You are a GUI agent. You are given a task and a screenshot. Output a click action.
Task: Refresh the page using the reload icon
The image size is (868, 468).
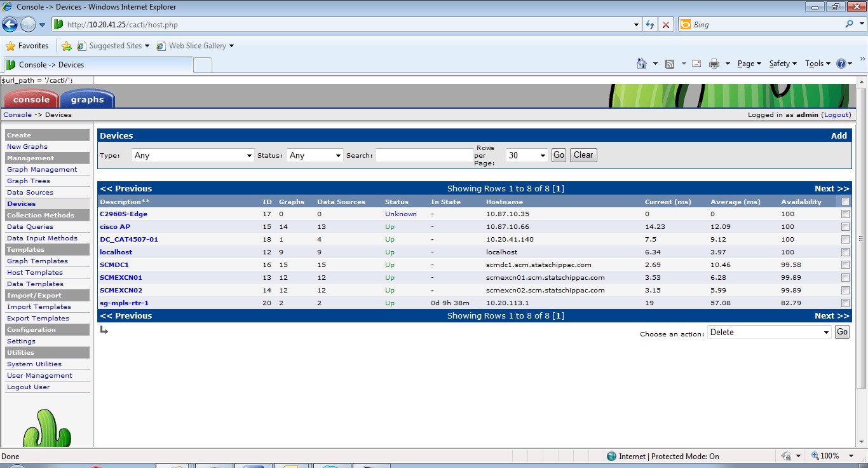(x=650, y=24)
